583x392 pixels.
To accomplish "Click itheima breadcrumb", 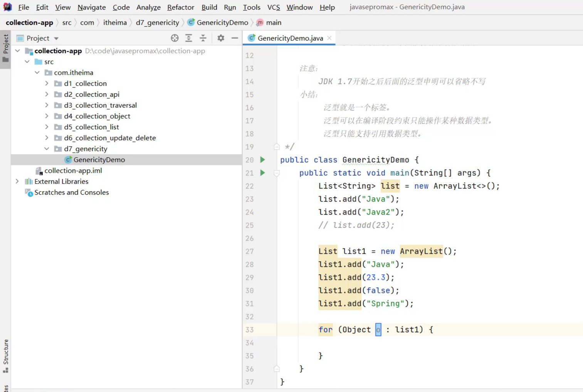I will (115, 23).
